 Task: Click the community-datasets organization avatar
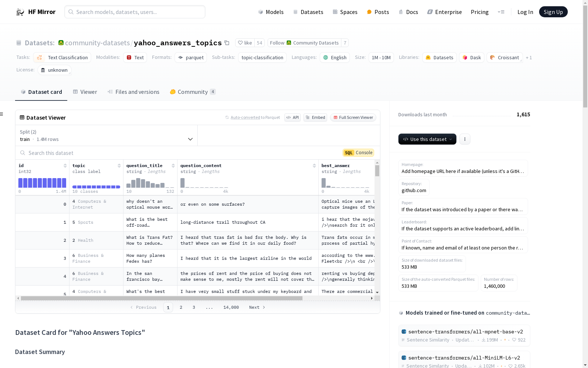click(x=61, y=43)
